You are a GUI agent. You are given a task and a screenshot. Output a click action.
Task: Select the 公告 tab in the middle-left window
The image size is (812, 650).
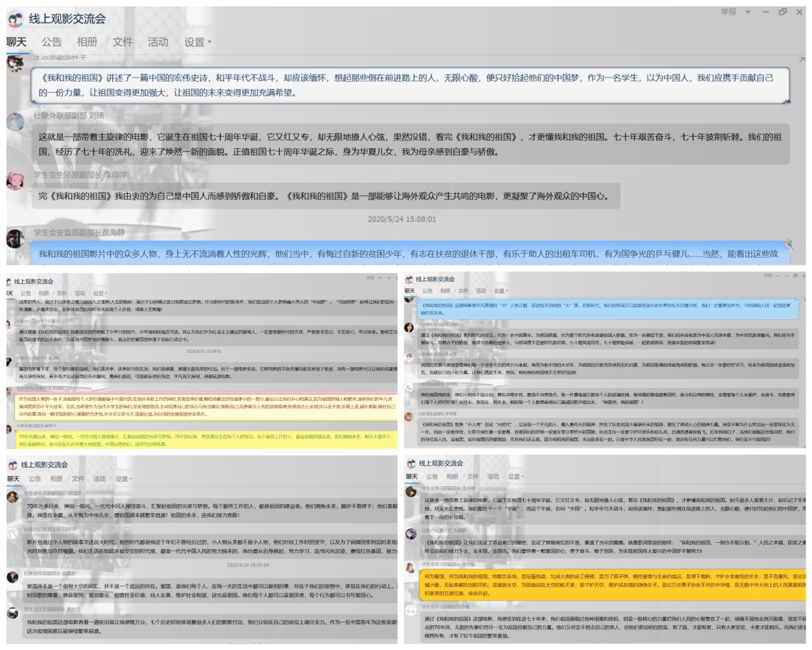(x=26, y=294)
